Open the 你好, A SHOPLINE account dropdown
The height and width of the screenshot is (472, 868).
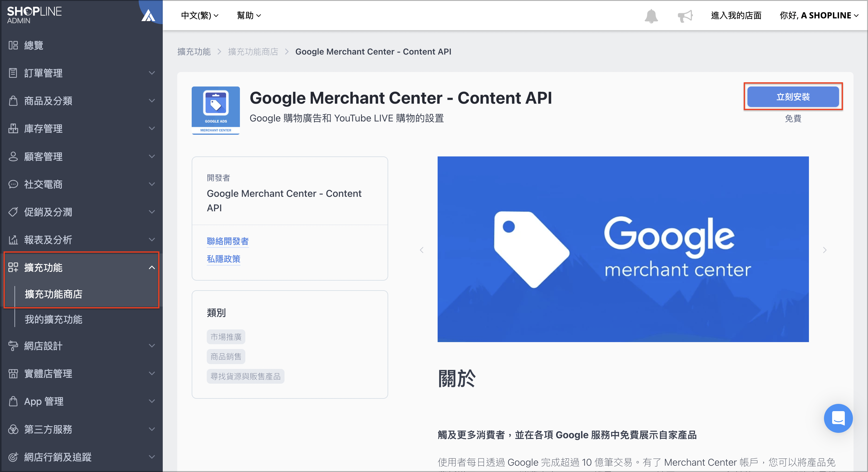click(819, 15)
